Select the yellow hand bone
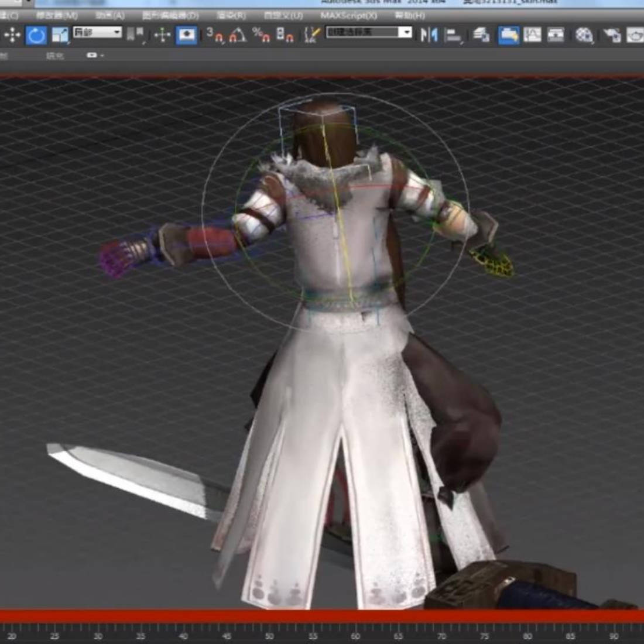Viewport: 644px width, 644px height. coord(492,262)
